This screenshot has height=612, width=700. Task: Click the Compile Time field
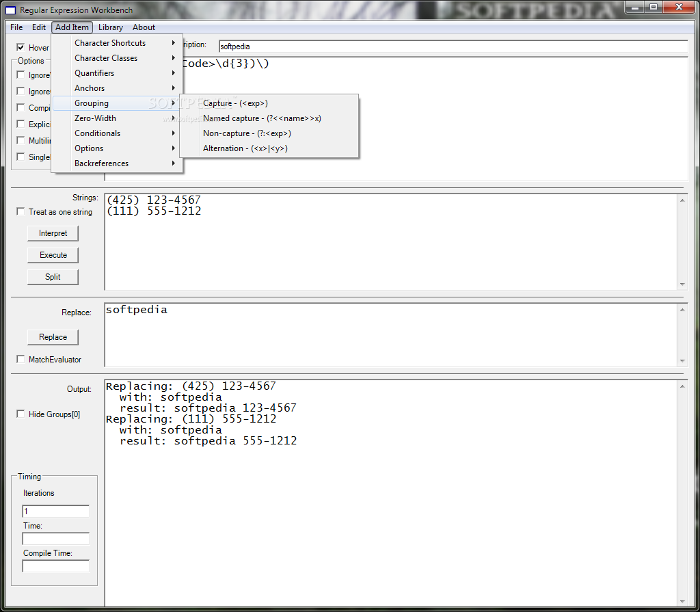(x=56, y=566)
